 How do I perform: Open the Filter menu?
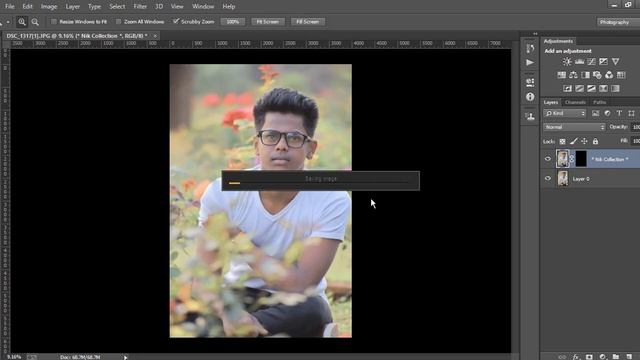140,7
